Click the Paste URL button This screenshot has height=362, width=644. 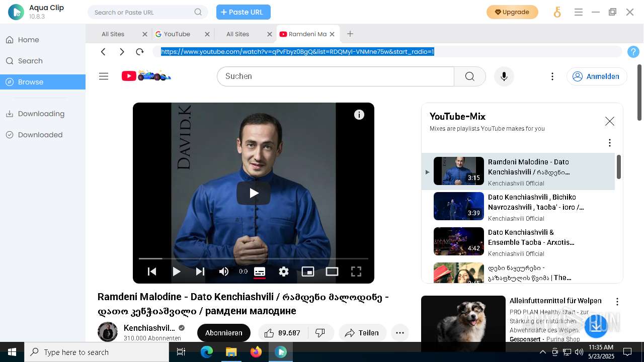click(244, 12)
